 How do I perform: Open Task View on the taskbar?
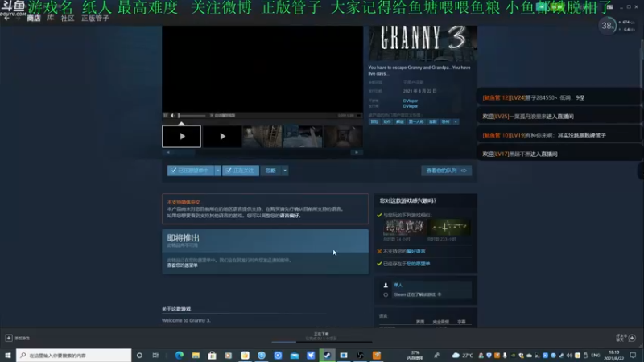[x=155, y=355]
